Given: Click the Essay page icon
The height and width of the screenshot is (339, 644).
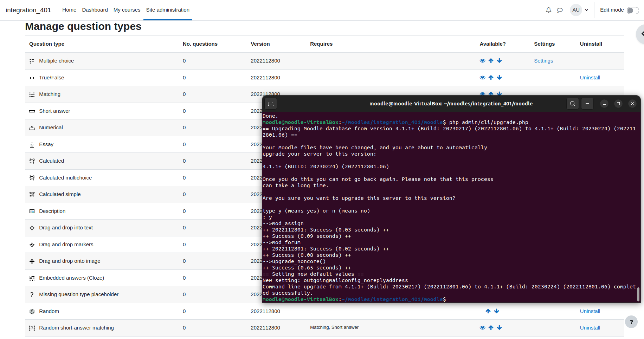Looking at the screenshot, I should pos(32,145).
